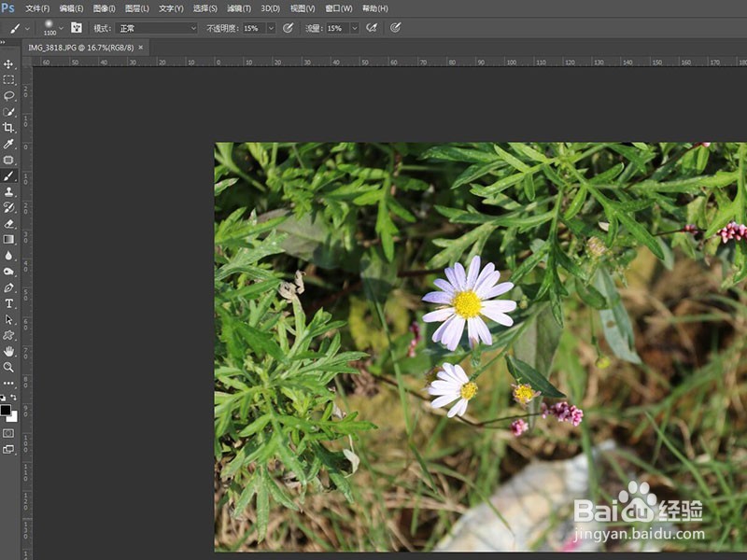Swap foreground and background colors
The height and width of the screenshot is (560, 747).
click(13, 398)
